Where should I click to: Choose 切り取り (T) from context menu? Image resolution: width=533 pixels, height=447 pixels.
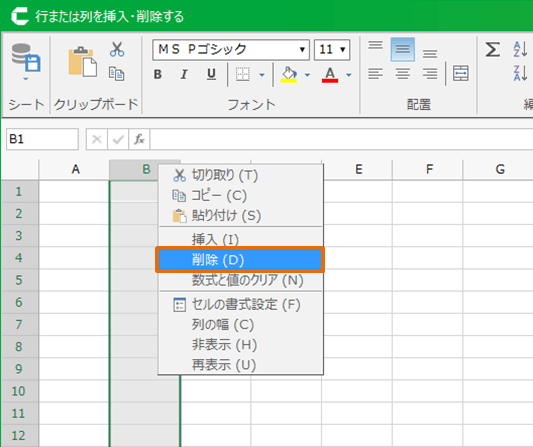pyautogui.click(x=241, y=175)
